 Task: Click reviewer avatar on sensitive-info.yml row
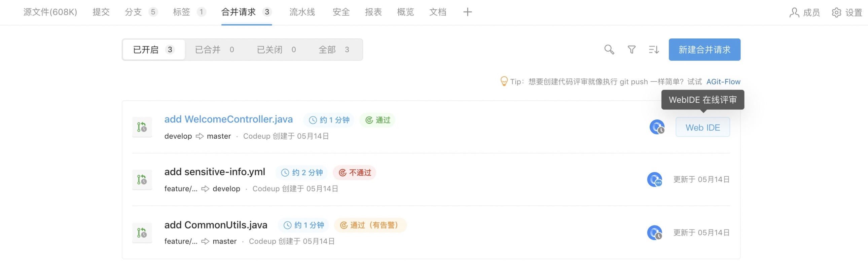point(654,180)
